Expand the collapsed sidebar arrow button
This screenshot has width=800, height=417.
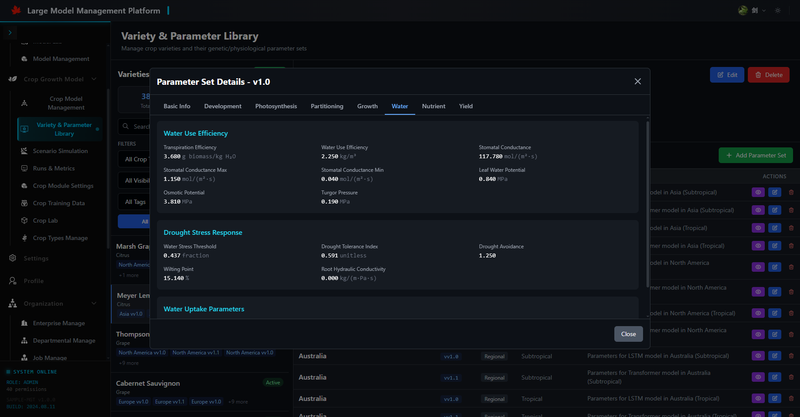pyautogui.click(x=10, y=33)
